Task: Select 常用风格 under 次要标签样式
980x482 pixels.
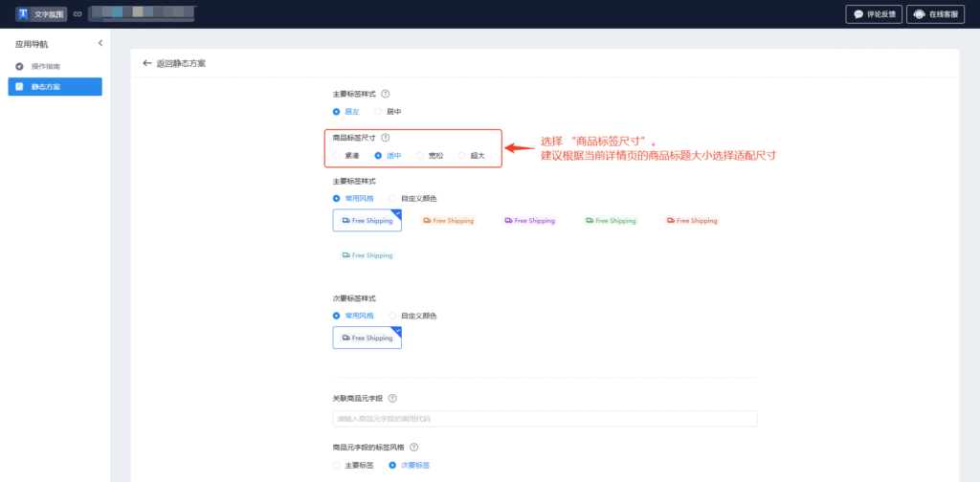Action: click(x=336, y=316)
